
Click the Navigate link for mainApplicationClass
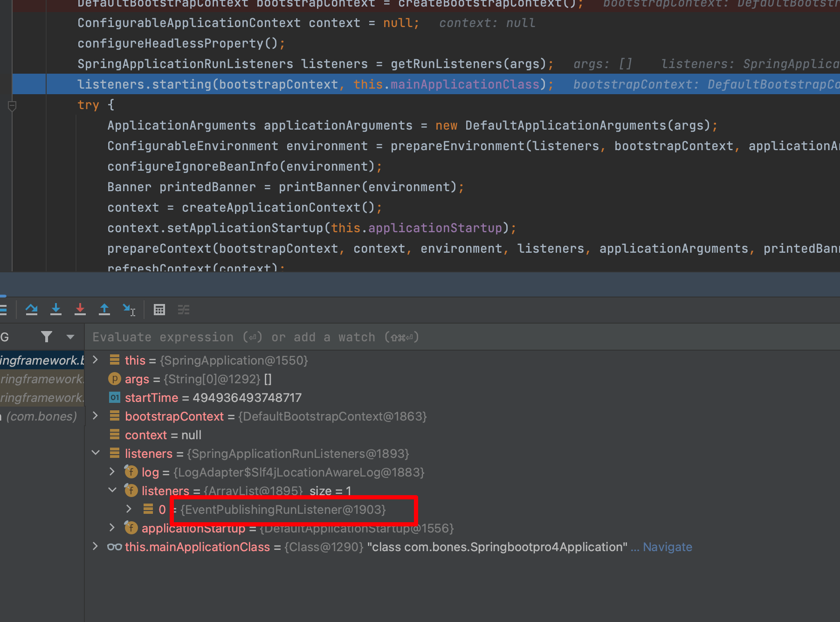pos(668,547)
